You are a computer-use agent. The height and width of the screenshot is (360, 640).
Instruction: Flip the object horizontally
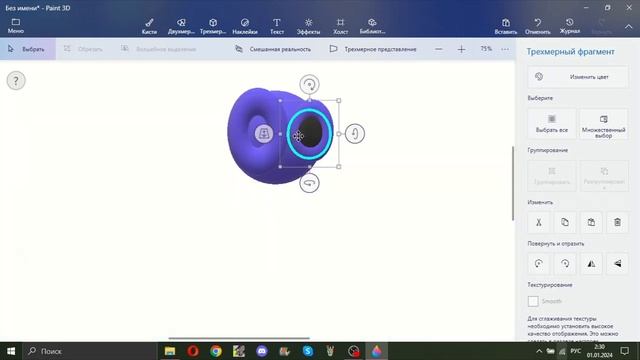(591, 264)
